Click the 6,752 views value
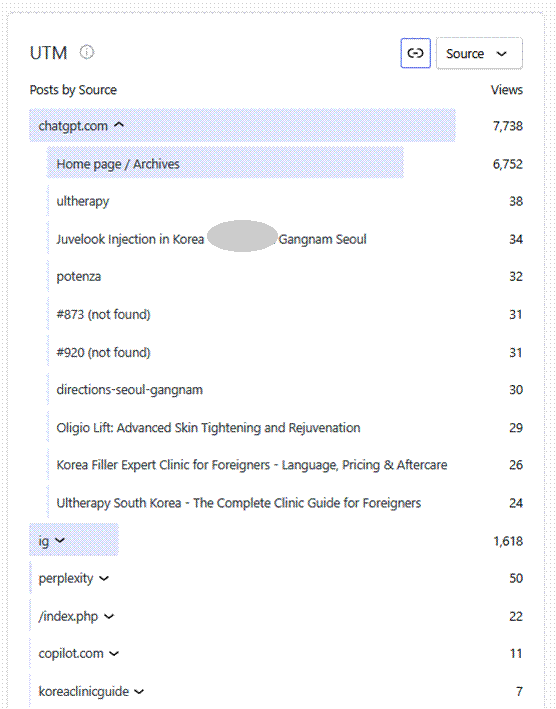 pyautogui.click(x=508, y=164)
